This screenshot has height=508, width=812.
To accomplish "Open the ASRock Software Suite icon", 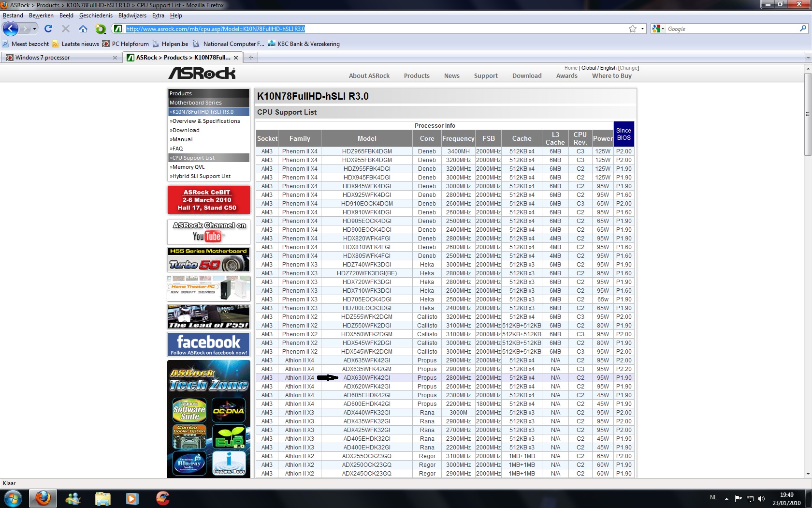I will click(x=189, y=410).
